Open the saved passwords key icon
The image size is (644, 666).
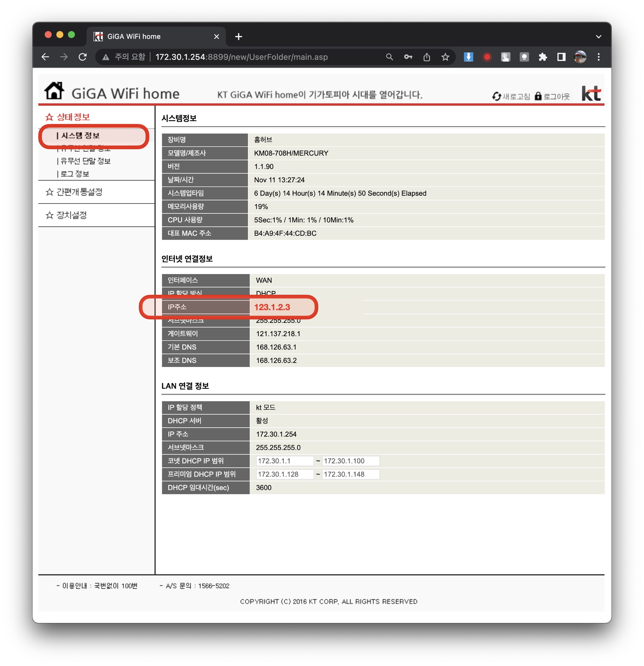coord(408,57)
